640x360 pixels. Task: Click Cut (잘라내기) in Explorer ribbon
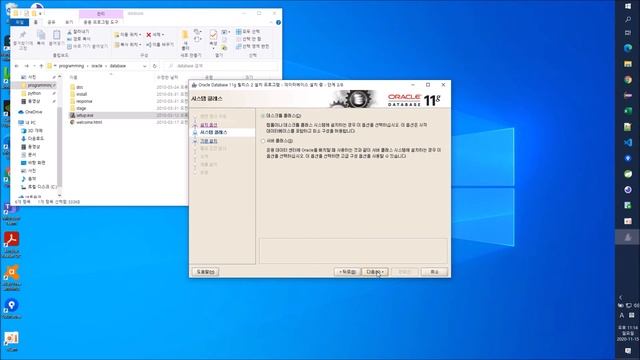pos(78,32)
